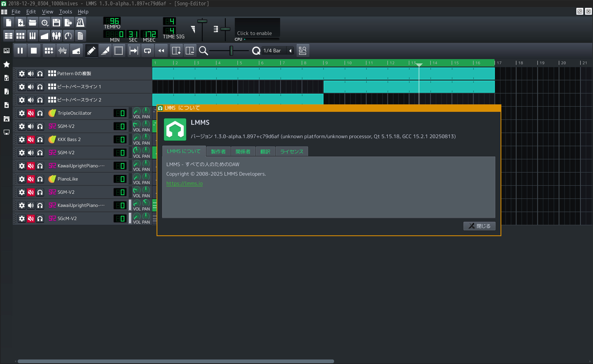Unmute the TripleOscillator track
The width and height of the screenshot is (593, 364).
click(31, 113)
